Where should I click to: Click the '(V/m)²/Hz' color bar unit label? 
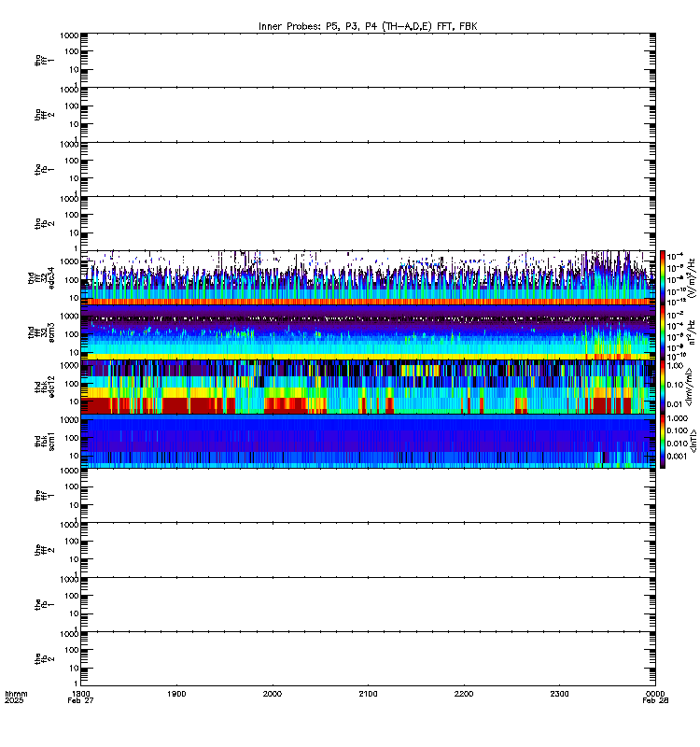click(x=693, y=277)
